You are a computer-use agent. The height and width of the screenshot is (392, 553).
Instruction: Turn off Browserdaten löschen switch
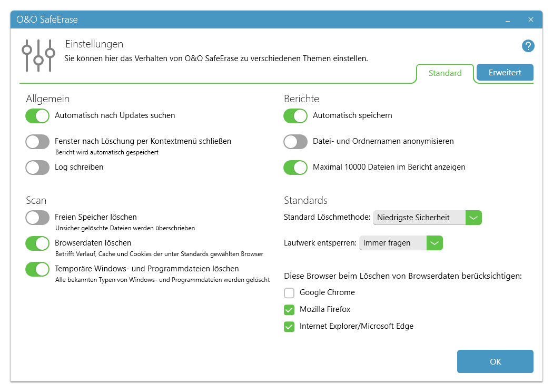click(37, 243)
